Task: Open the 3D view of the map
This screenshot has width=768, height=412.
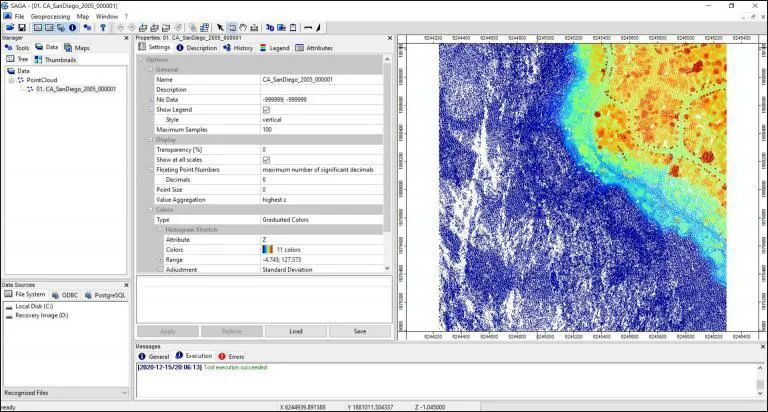Action: [270, 28]
